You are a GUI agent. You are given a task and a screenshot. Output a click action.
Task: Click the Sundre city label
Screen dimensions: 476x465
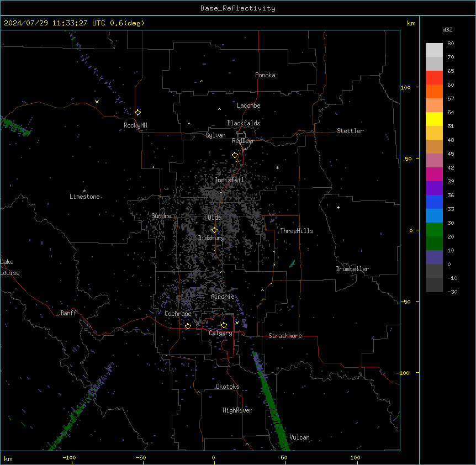coord(161,216)
